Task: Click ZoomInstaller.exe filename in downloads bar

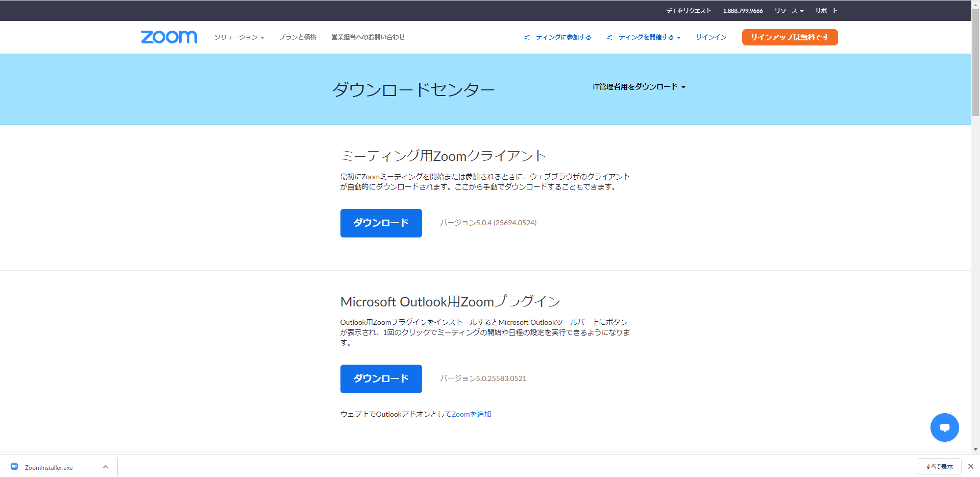Action: (x=49, y=467)
